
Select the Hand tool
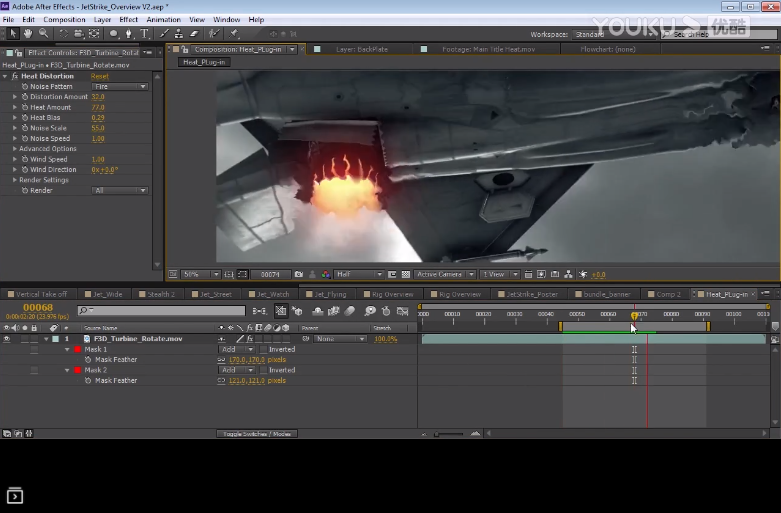point(28,33)
